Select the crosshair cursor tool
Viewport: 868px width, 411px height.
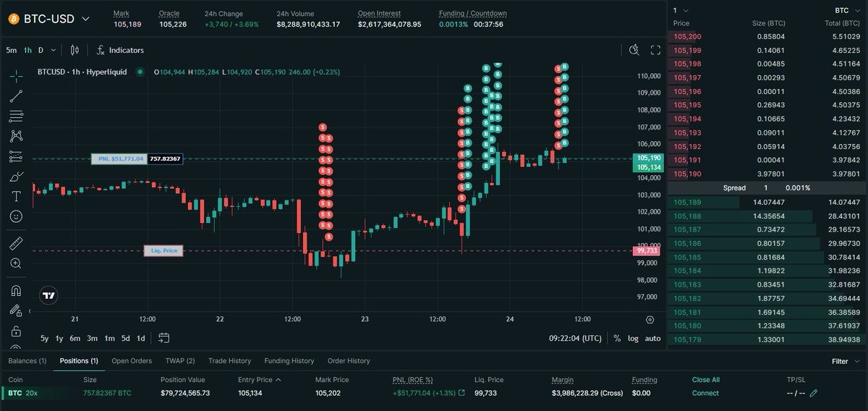coord(16,76)
